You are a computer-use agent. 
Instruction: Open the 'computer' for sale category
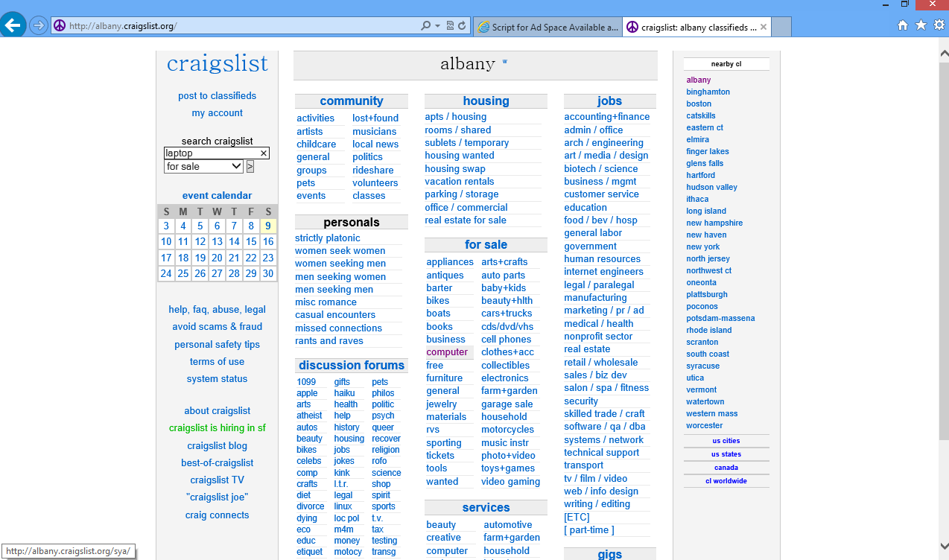click(447, 352)
